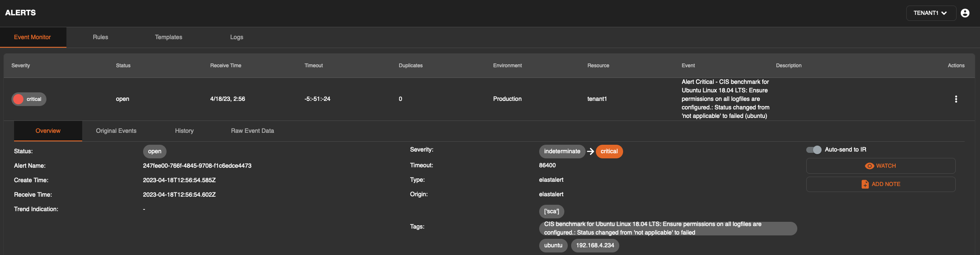980x255 pixels.
Task: Switch to the Rules tab
Action: [101, 37]
